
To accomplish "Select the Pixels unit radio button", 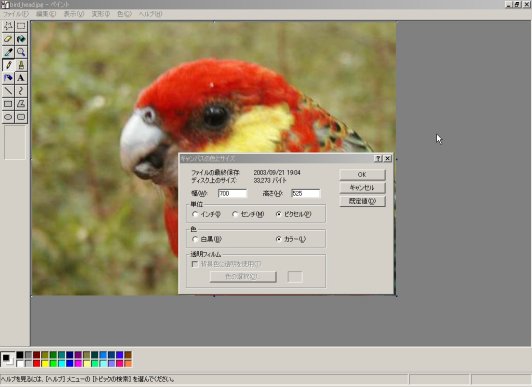I will coord(279,214).
